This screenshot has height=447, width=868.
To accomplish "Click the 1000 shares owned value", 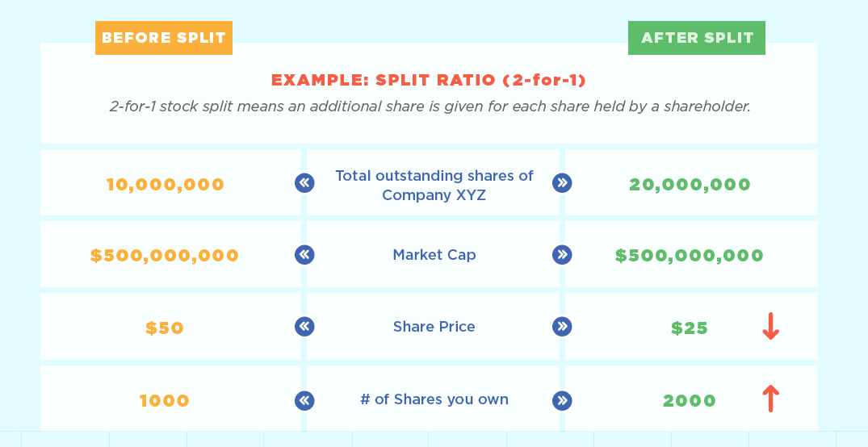I will point(165,400).
